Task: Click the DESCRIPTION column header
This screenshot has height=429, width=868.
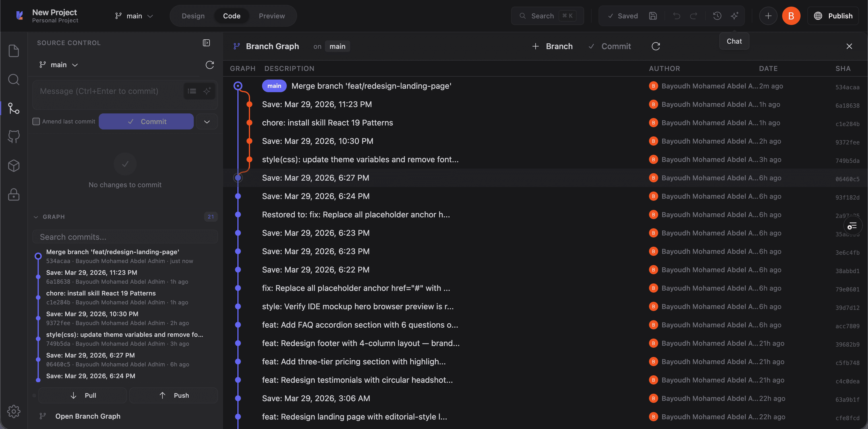Action: click(x=289, y=68)
